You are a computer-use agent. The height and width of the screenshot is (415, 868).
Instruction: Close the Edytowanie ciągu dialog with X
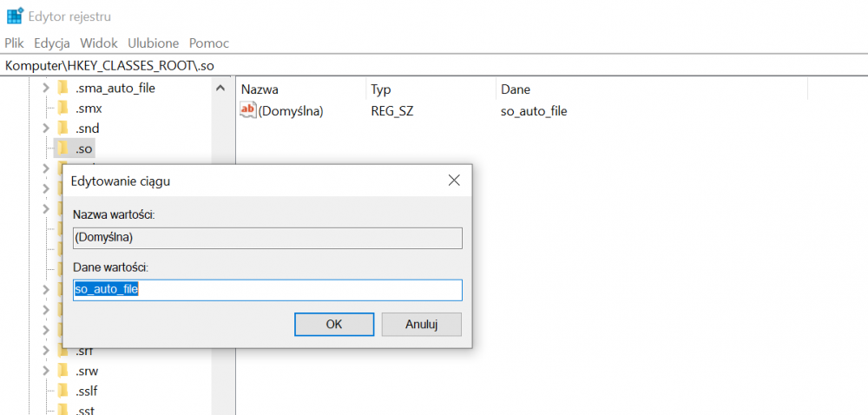click(453, 181)
